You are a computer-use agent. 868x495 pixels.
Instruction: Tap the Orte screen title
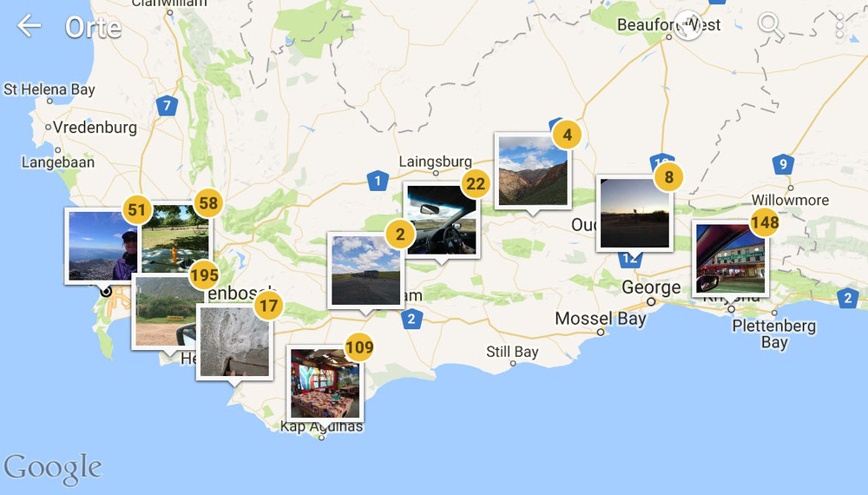(93, 27)
